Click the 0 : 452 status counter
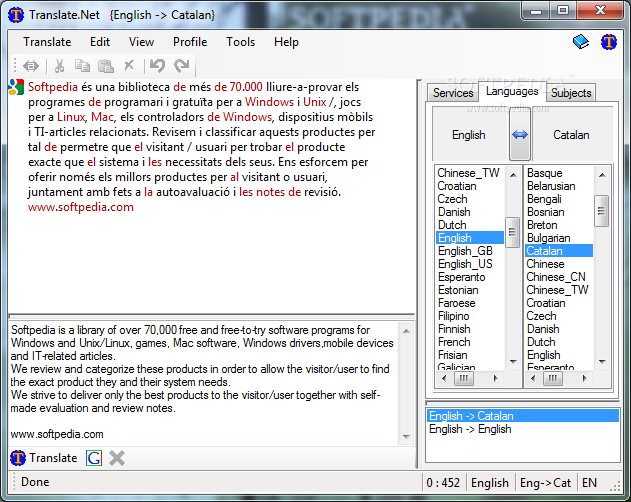The height and width of the screenshot is (502, 631). 443,482
